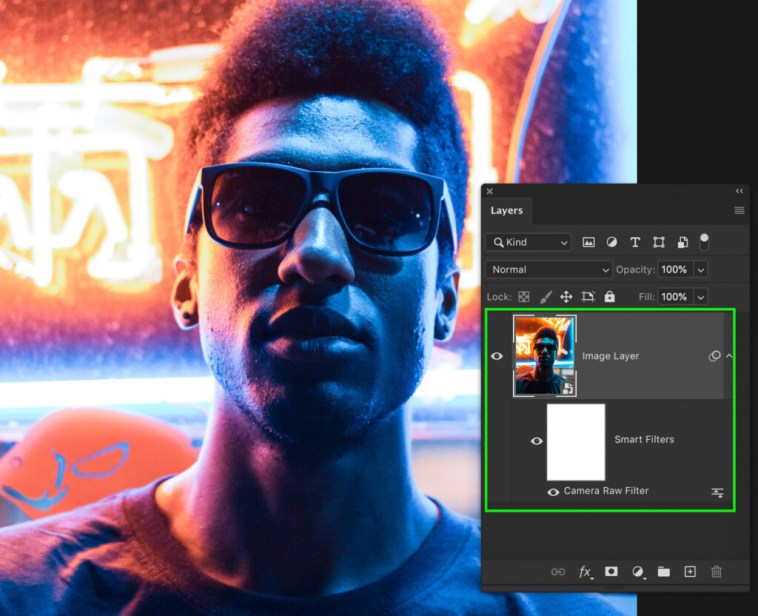Open the Normal blend mode dropdown
The height and width of the screenshot is (616, 758).
[x=549, y=270]
